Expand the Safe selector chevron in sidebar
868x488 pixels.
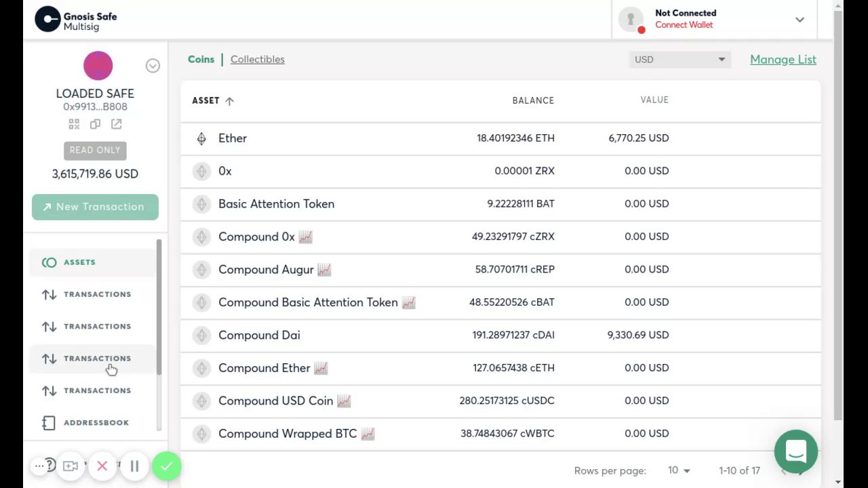153,66
